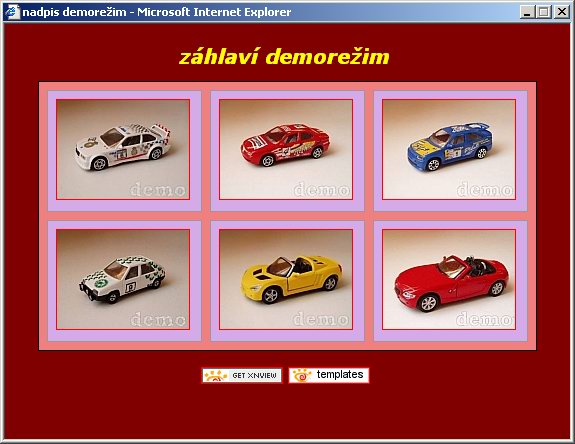575x444 pixels.
Task: Click the Internet Explorer page icon in title bar
Action: click(x=12, y=12)
